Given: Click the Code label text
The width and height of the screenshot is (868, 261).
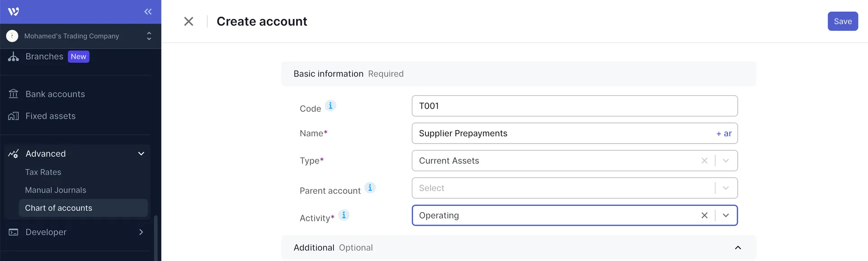Looking at the screenshot, I should point(310,108).
